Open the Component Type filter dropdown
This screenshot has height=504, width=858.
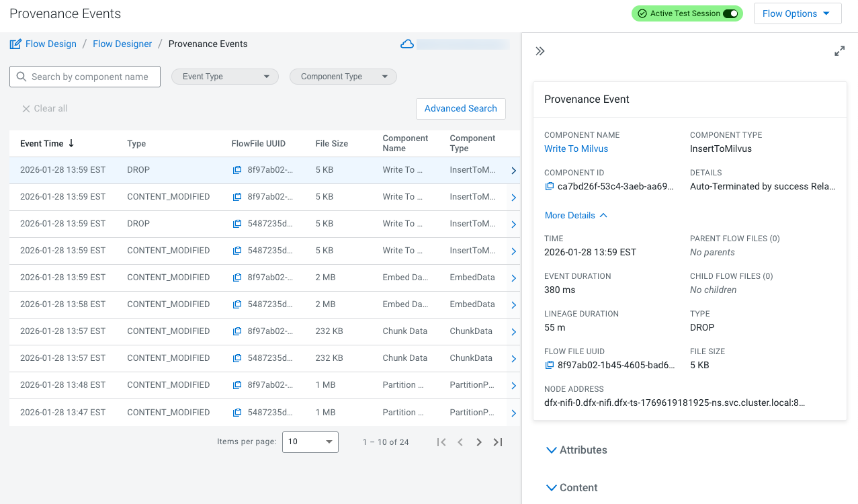(343, 77)
